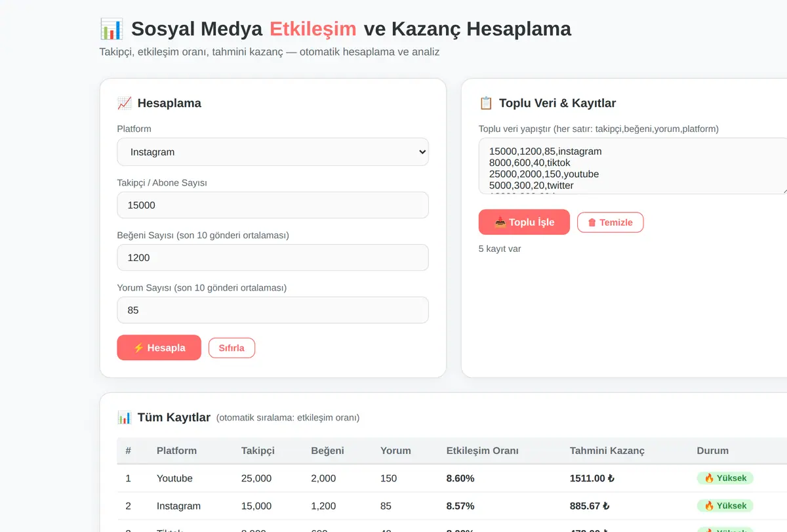Click the Yüksek badge in the Instagram row
The image size is (787, 532).
(x=725, y=506)
